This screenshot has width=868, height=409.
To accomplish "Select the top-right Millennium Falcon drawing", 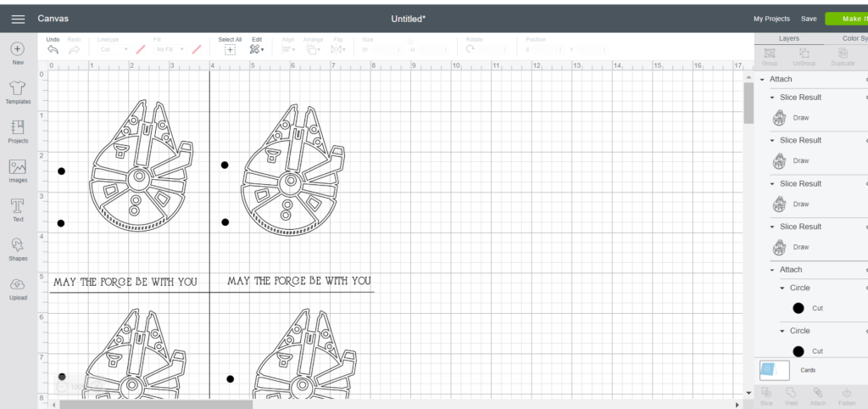I will click(292, 171).
